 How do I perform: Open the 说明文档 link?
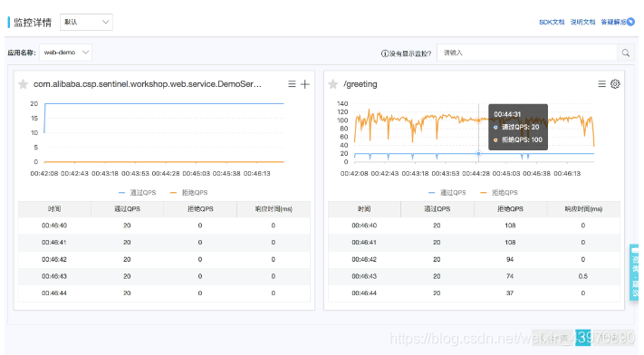point(582,22)
